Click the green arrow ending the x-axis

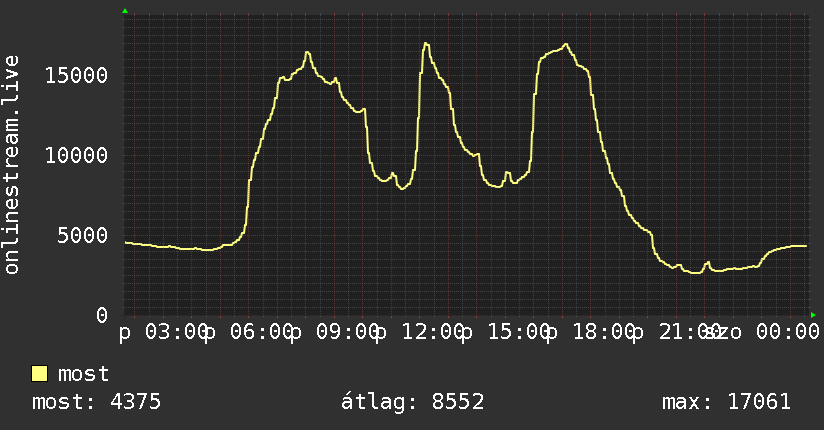[813, 315]
